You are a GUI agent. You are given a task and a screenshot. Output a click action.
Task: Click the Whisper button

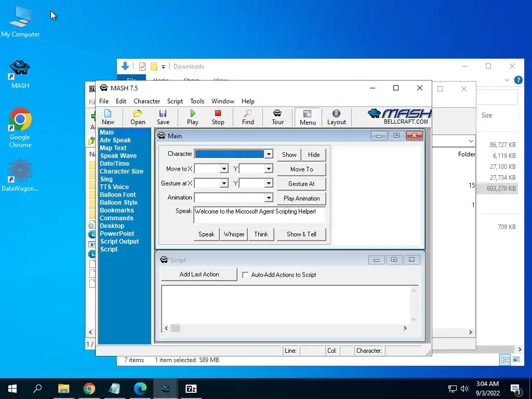pyautogui.click(x=234, y=234)
